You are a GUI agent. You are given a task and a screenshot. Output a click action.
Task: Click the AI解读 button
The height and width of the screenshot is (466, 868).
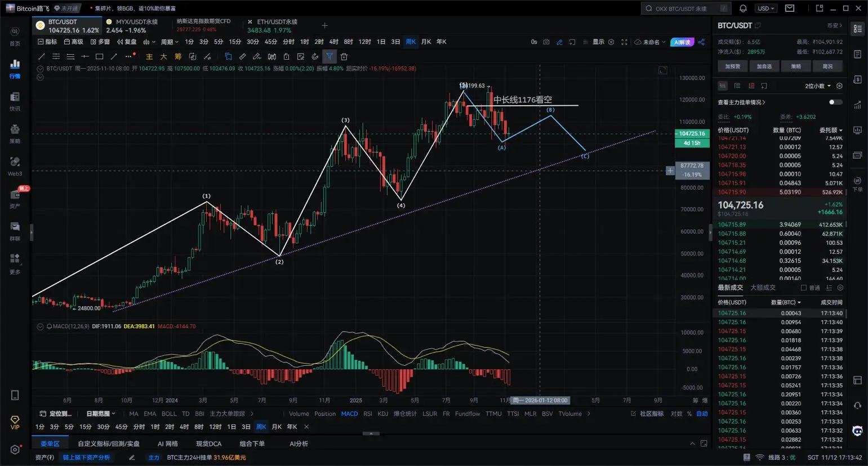coord(682,42)
